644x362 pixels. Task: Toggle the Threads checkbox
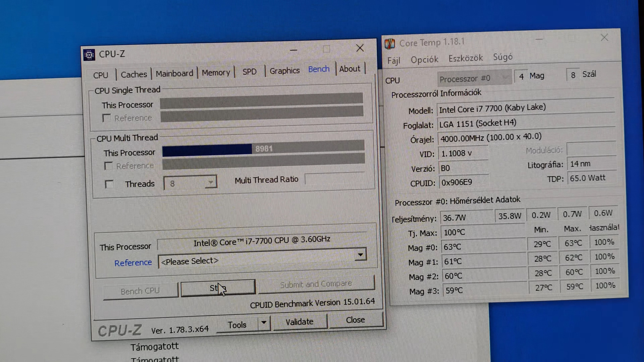pyautogui.click(x=109, y=184)
